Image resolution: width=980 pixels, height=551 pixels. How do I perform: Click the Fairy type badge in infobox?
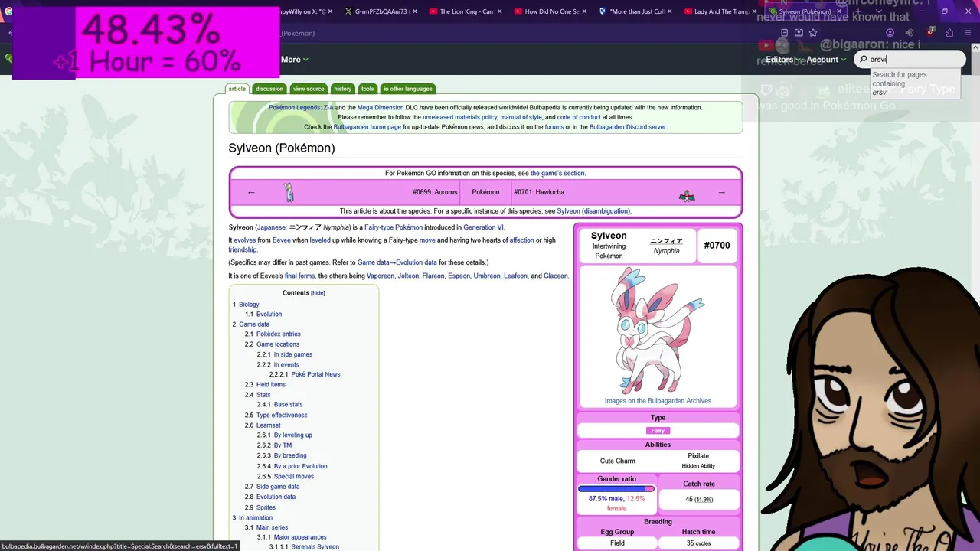[x=658, y=431]
